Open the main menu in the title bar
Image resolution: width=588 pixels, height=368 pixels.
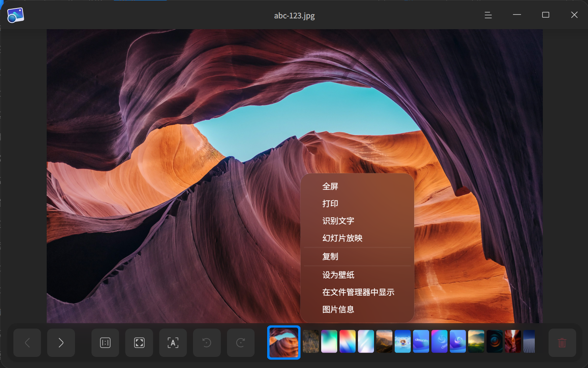coord(488,15)
